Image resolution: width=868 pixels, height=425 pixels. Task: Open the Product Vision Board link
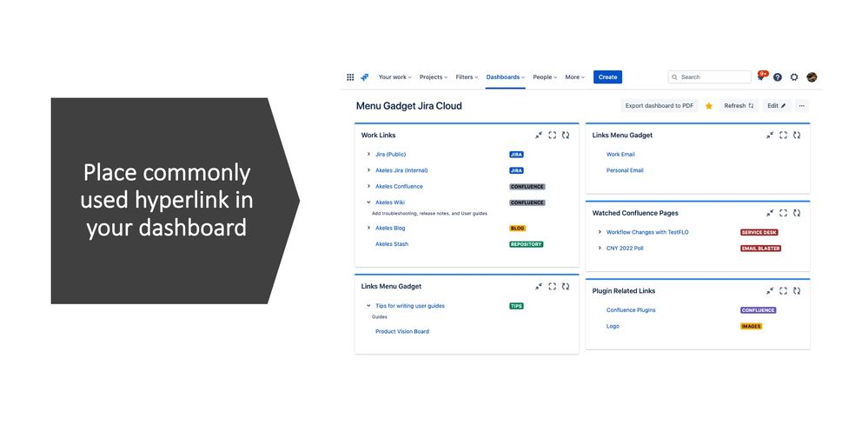[x=402, y=331]
